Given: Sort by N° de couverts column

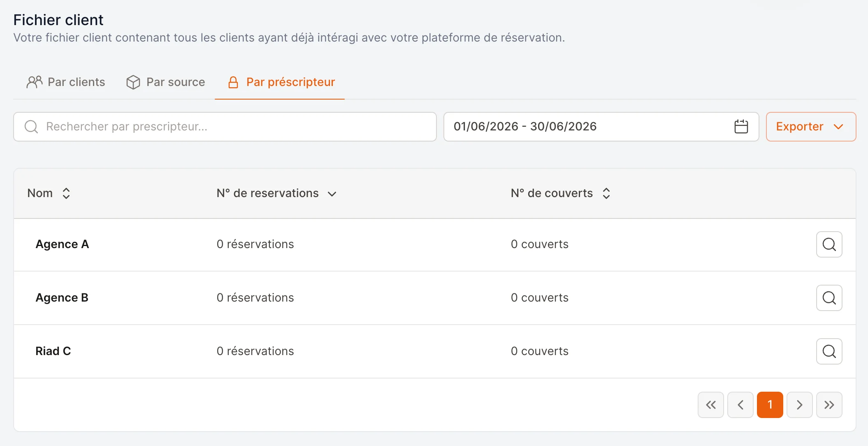Looking at the screenshot, I should [x=561, y=193].
